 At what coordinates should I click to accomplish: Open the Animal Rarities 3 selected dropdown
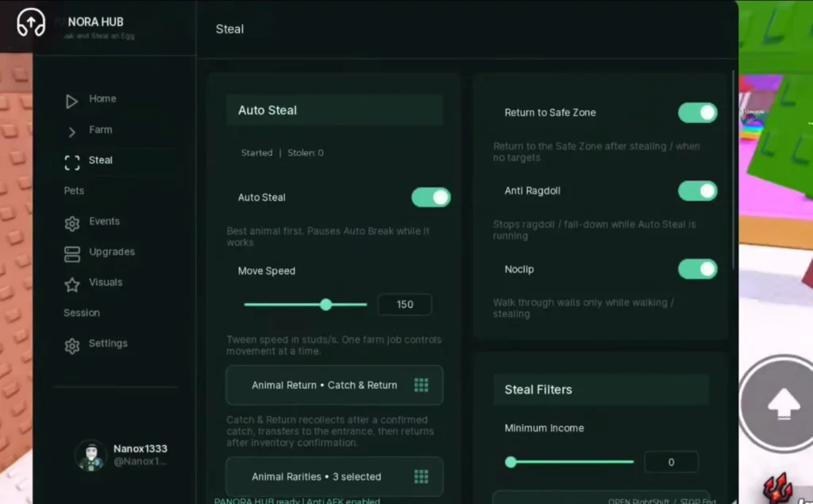click(x=334, y=476)
